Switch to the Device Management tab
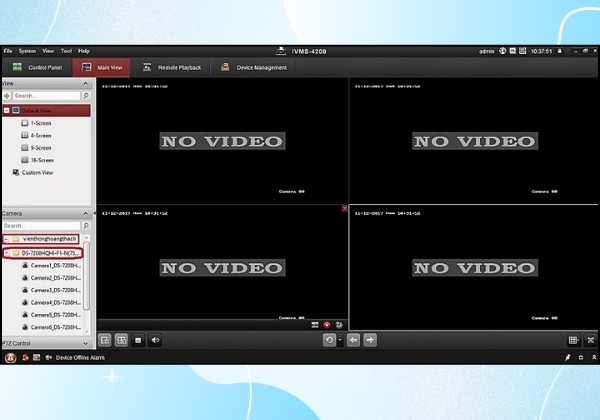The image size is (600, 420). 254,67
